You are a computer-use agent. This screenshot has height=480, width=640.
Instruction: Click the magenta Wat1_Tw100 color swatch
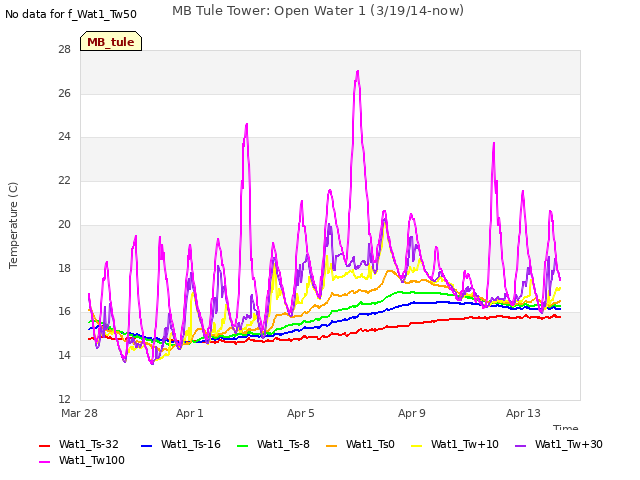point(44,462)
